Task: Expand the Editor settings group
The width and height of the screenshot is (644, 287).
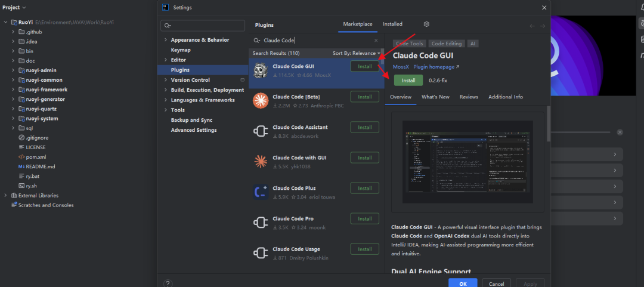Action: pos(166,60)
